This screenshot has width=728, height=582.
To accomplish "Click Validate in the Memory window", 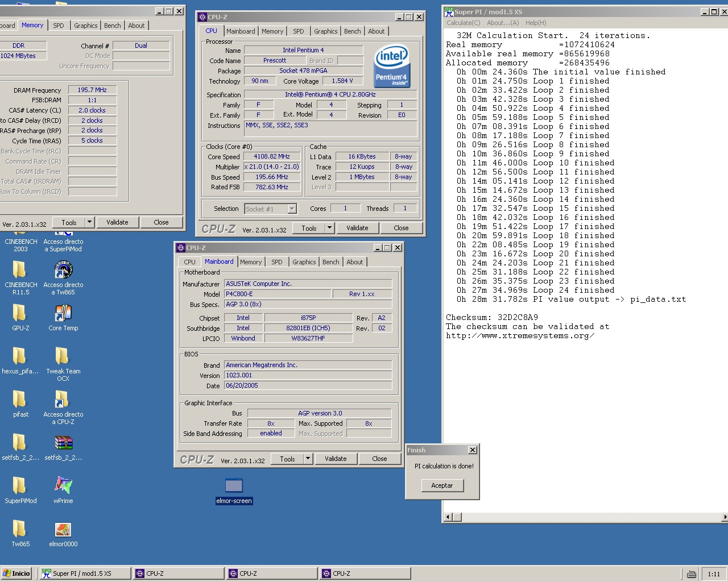I will point(117,222).
